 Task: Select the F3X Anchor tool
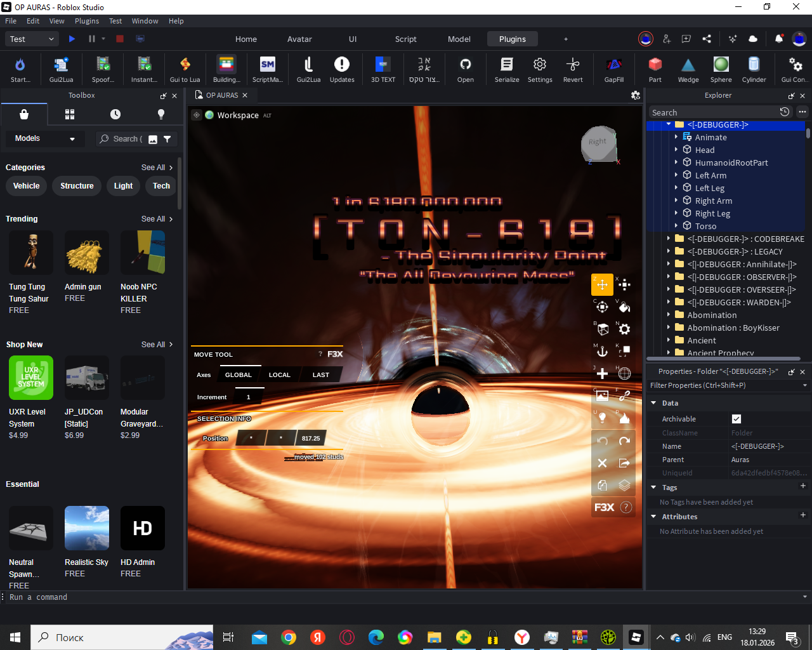tap(602, 351)
